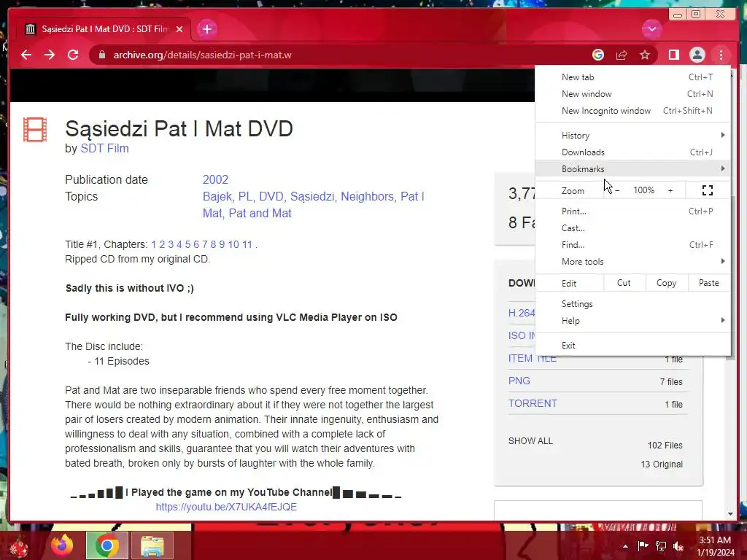Screen dimensions: 747x560
Task: Open Settings from the Chrome menu
Action: (x=632, y=304)
